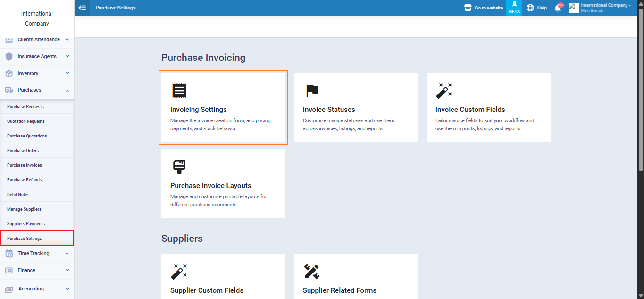The height and width of the screenshot is (299, 644).
Task: Open Manage Suppliers menu item
Action: (x=24, y=209)
